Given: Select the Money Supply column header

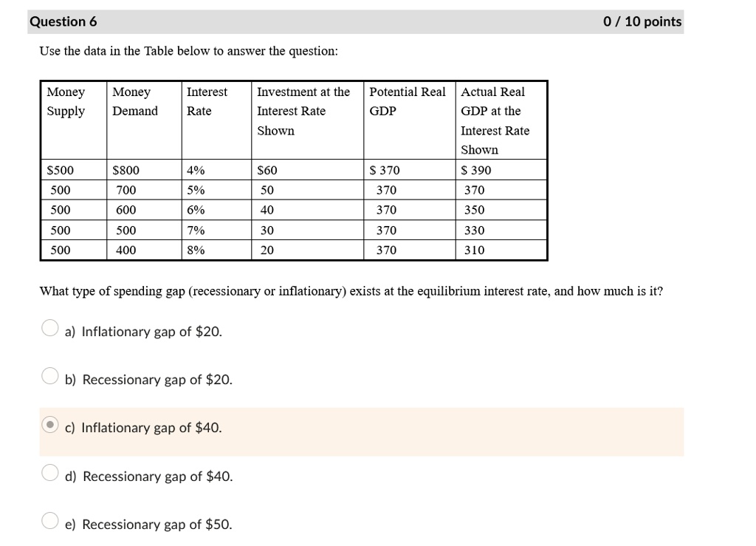Looking at the screenshot, I should tap(66, 101).
